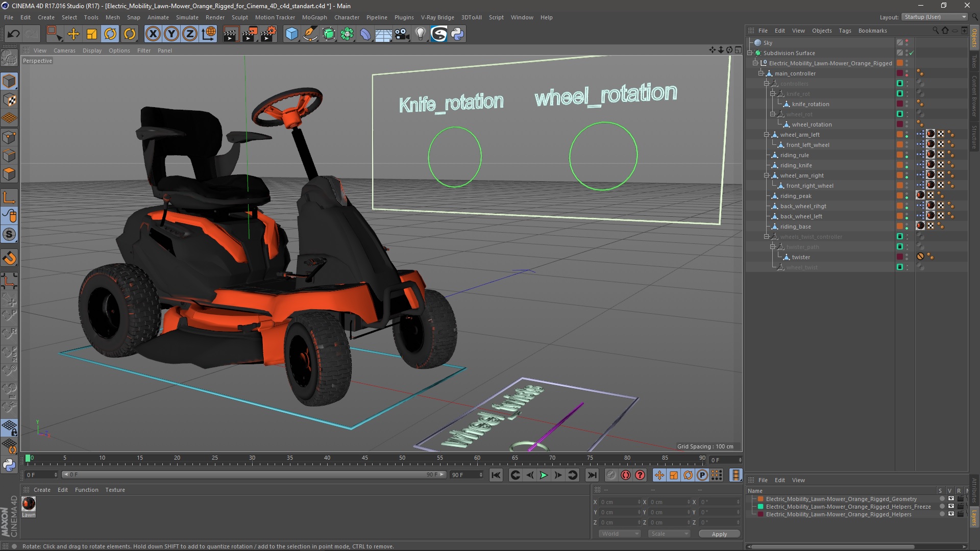Click the coordinate system icon
This screenshot has height=551, width=980.
(209, 34)
